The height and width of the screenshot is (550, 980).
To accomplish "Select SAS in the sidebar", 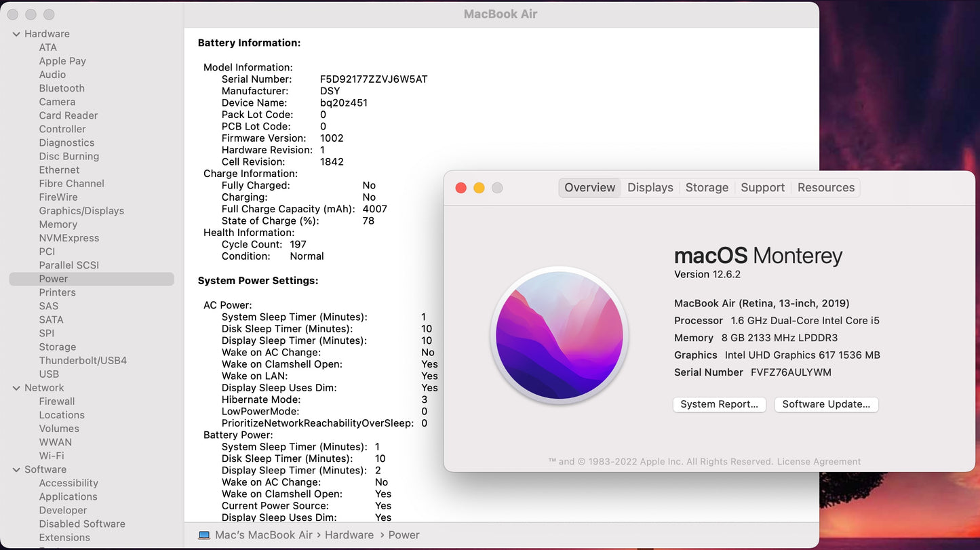I will click(x=49, y=306).
